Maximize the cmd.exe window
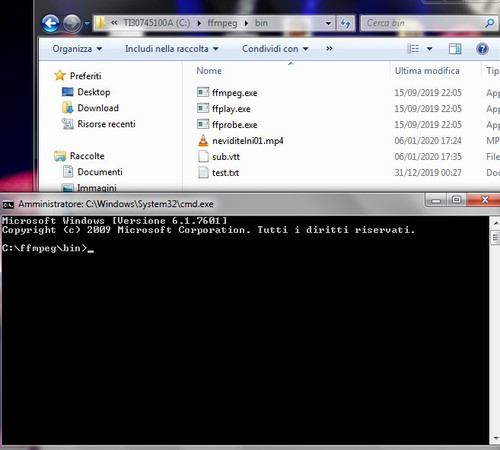The width and height of the screenshot is (500, 450). pos(456,200)
